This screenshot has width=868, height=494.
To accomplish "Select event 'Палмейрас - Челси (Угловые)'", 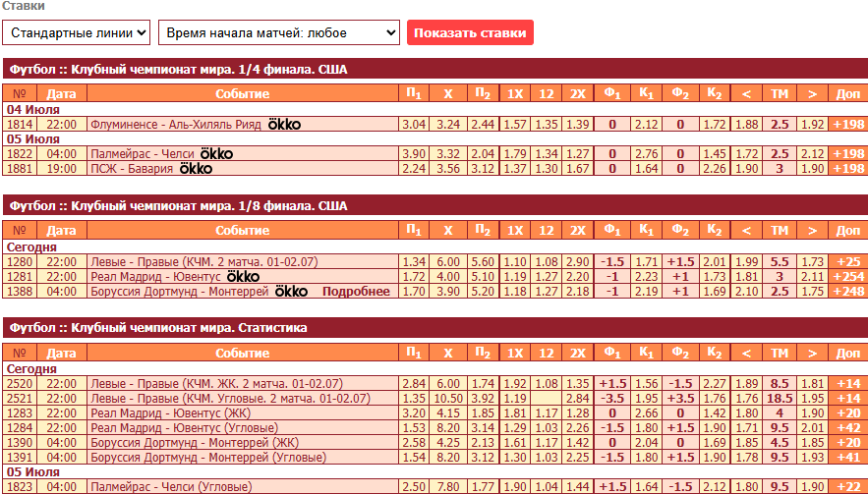I will [172, 487].
